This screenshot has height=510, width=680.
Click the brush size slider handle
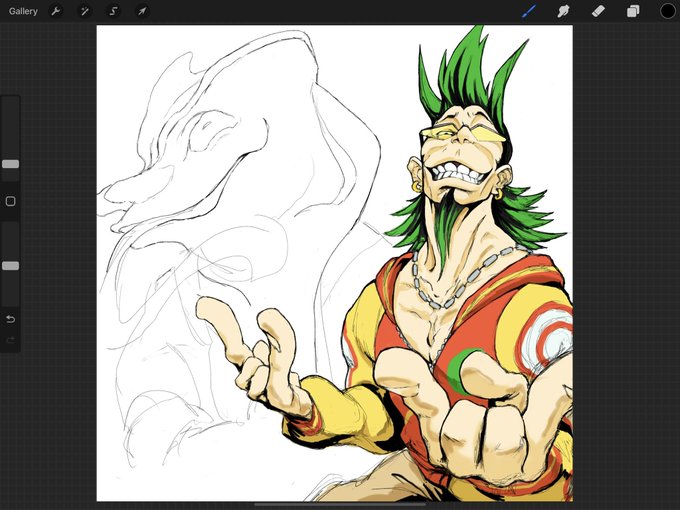(10, 164)
